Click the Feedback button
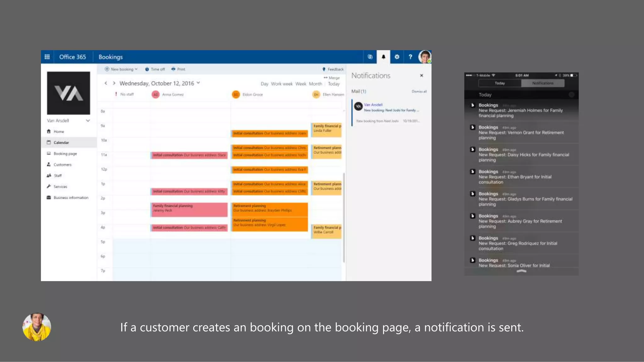Viewport: 644px width, 362px height. [x=333, y=69]
